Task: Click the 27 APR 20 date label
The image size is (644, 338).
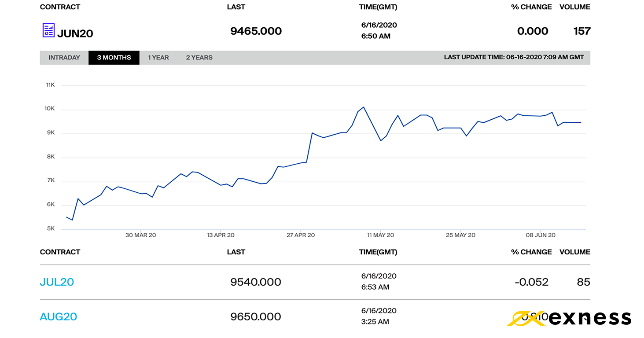Action: click(x=301, y=235)
